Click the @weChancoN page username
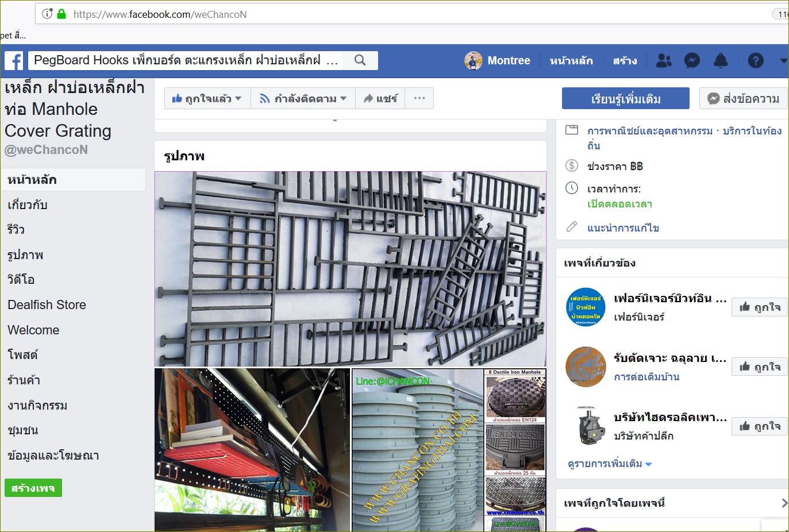 [47, 149]
